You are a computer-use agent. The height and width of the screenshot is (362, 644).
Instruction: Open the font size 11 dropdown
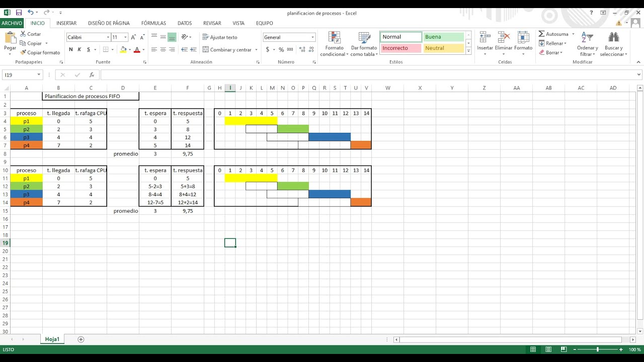click(126, 37)
